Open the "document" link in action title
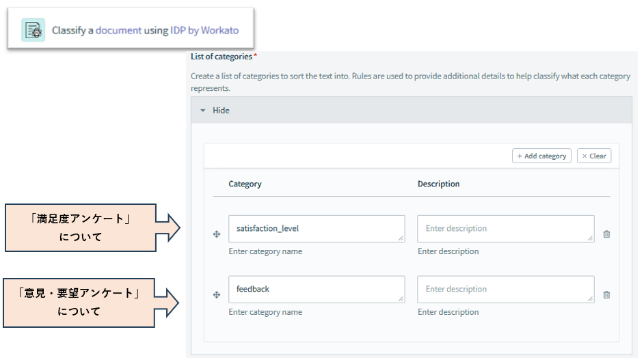644x364 pixels. tap(118, 31)
